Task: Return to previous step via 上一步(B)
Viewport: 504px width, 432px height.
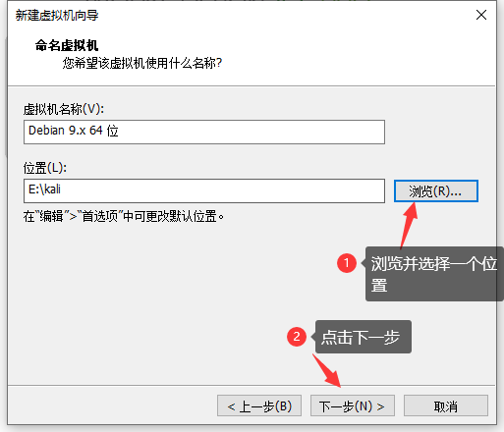Action: coord(259,405)
